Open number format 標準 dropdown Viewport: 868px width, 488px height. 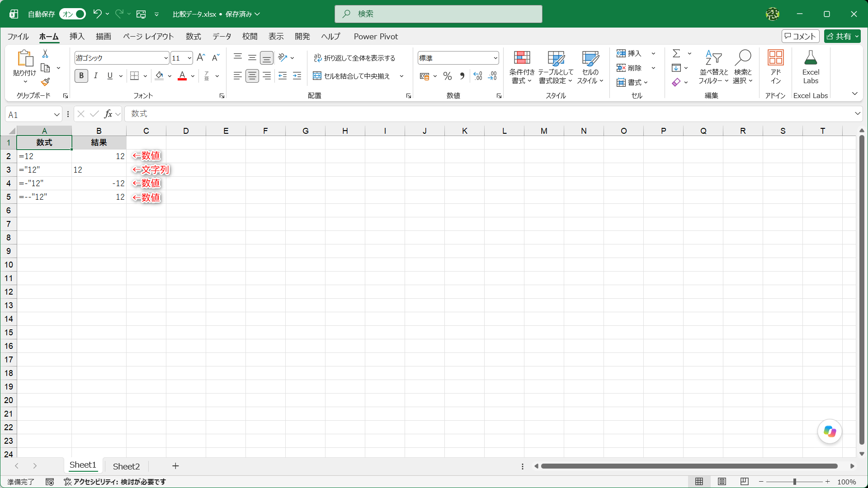[495, 58]
